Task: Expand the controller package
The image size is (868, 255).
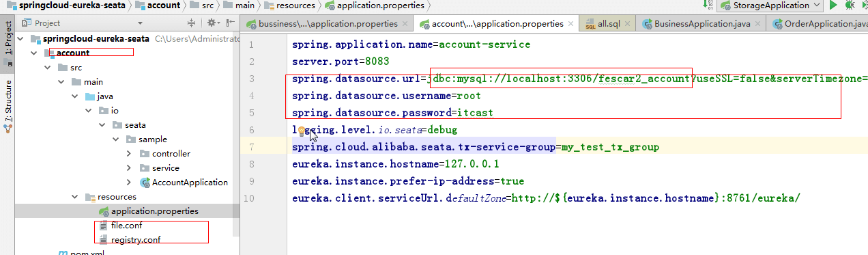Action: coord(130,154)
